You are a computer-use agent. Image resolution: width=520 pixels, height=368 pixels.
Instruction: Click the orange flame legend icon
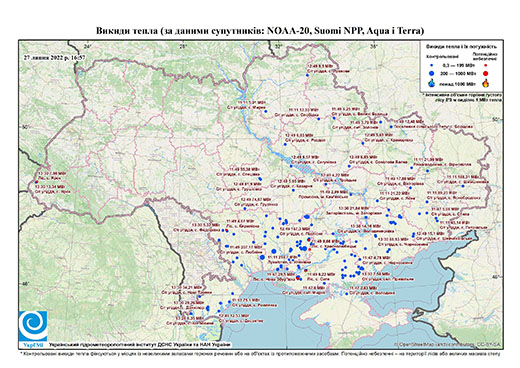(486, 83)
